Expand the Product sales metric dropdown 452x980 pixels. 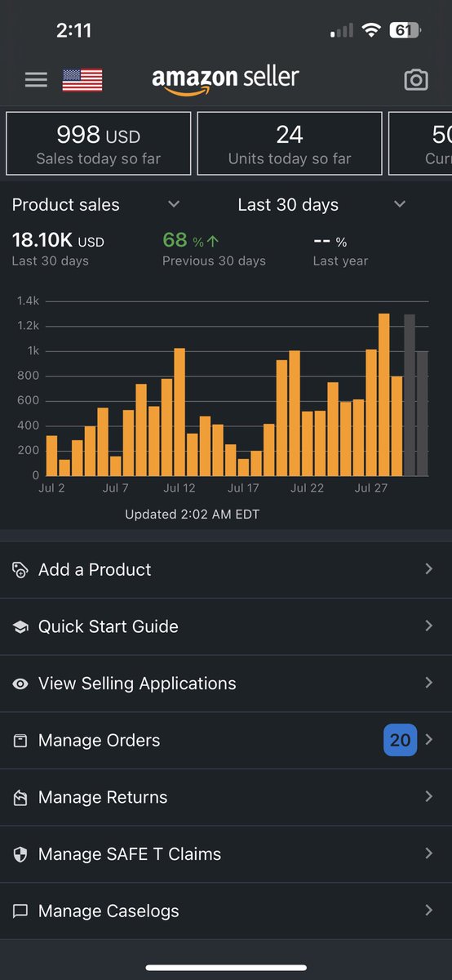[173, 204]
